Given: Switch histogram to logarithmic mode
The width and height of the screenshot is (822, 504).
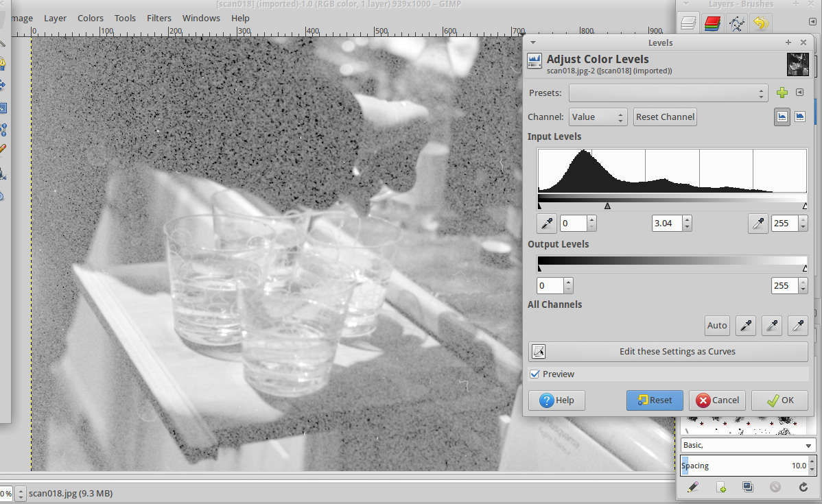Looking at the screenshot, I should tap(800, 117).
